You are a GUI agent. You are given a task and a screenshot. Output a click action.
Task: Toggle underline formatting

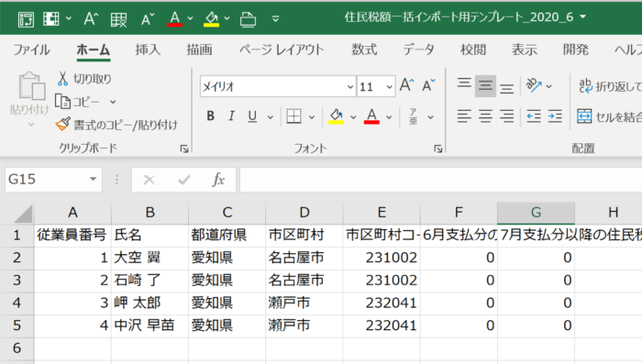(x=252, y=116)
